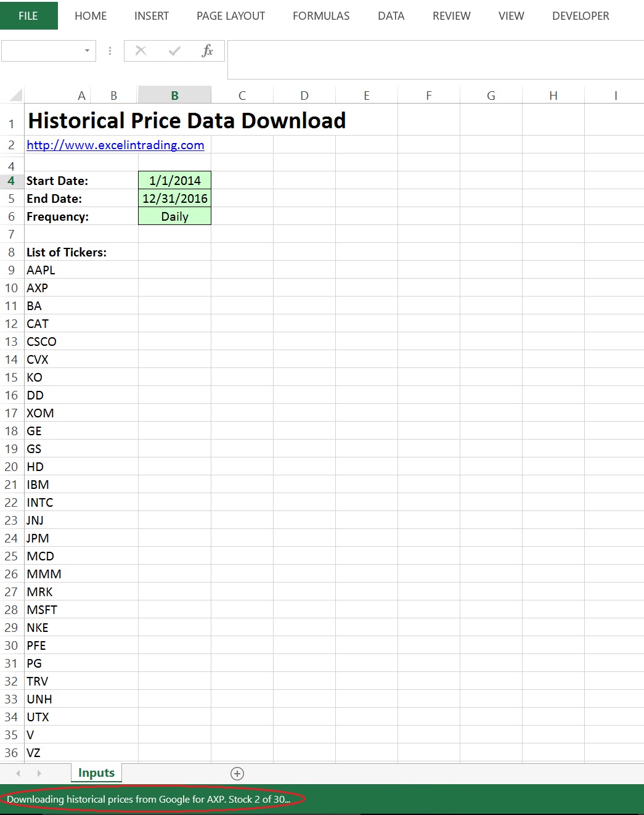Select the Inputs sheet tab
Screen dimensions: 644x815
click(x=97, y=773)
